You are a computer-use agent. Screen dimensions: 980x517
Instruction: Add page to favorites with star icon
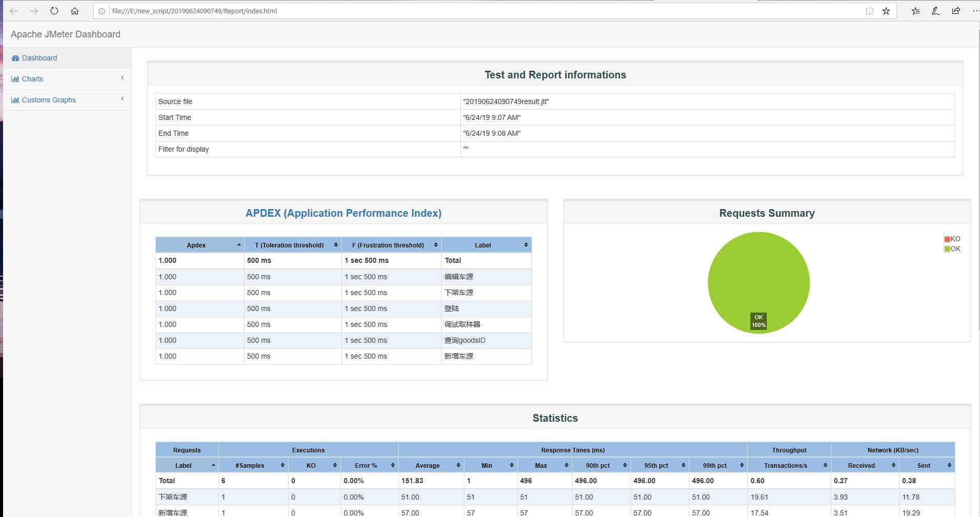886,11
